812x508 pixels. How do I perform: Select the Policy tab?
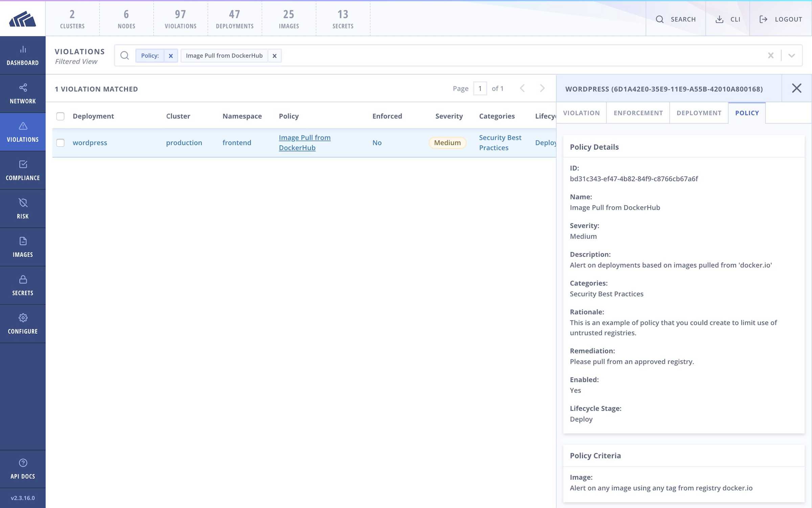(747, 113)
